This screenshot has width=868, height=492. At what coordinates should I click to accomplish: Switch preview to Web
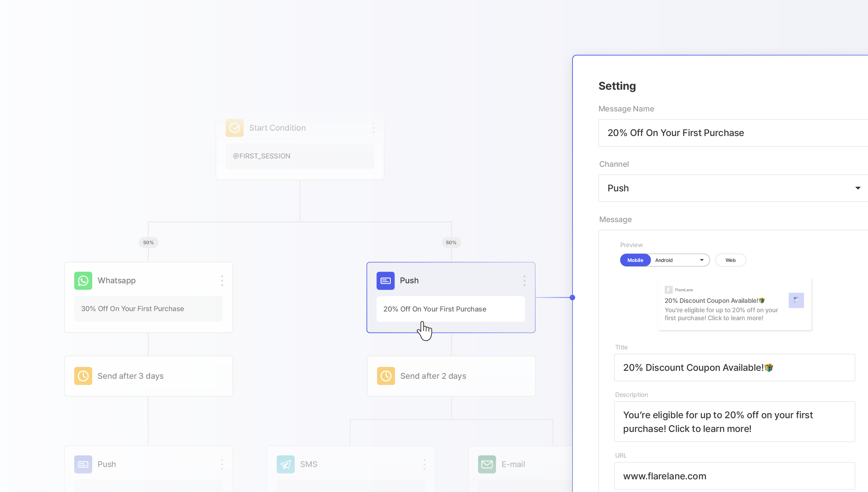click(730, 260)
